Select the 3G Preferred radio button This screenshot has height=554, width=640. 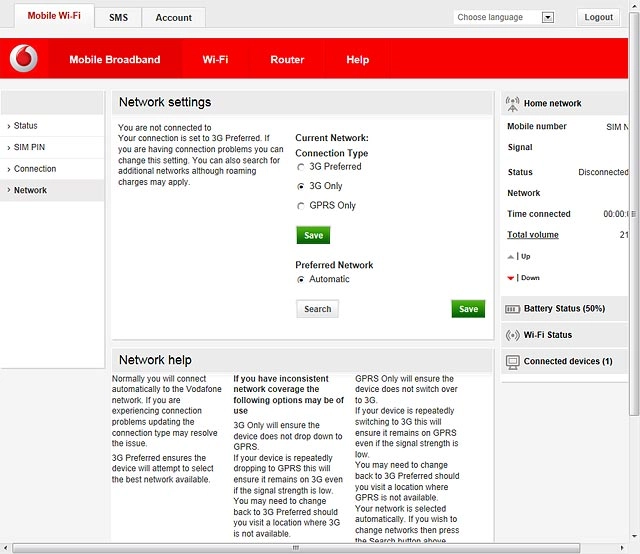(301, 167)
